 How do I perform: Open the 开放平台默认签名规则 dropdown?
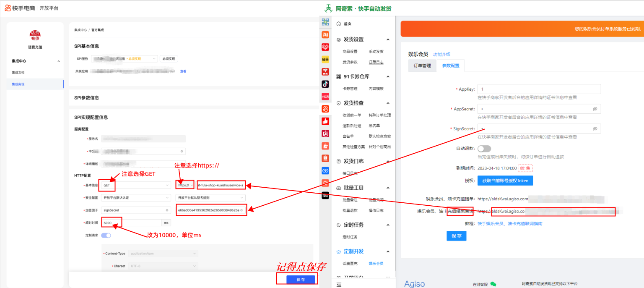(210, 197)
